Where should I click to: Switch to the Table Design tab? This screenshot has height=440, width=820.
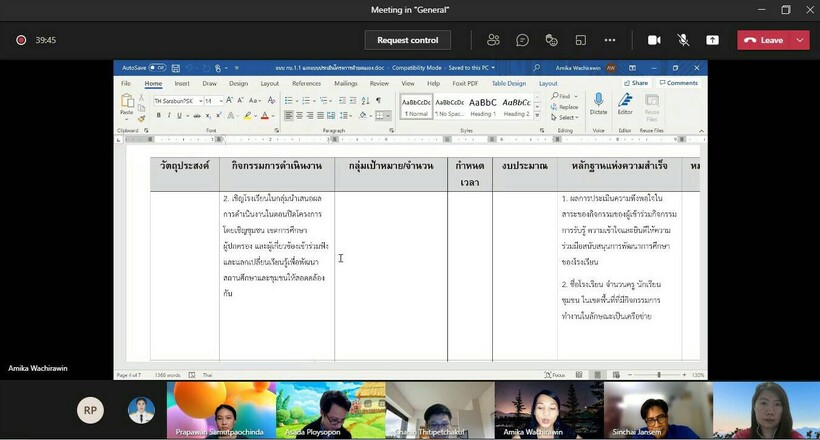(509, 84)
